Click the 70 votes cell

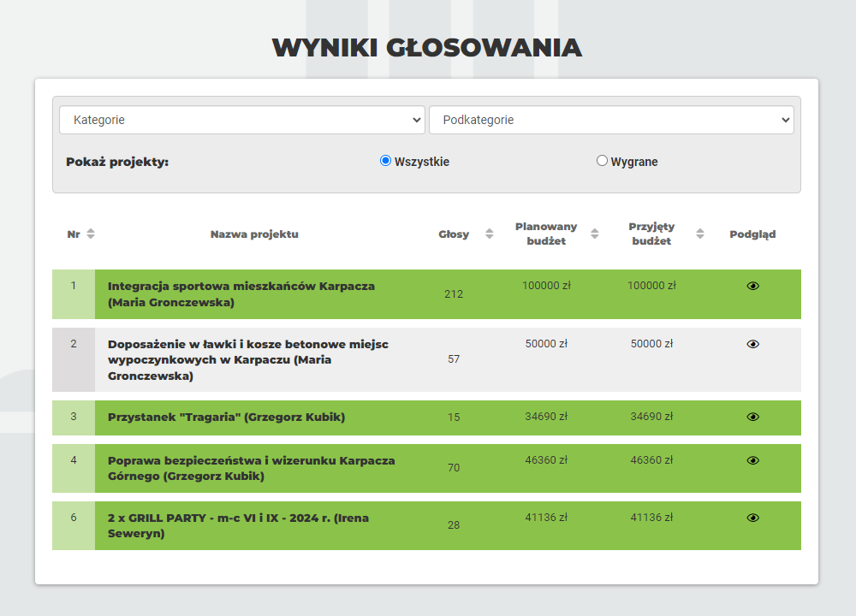click(454, 468)
